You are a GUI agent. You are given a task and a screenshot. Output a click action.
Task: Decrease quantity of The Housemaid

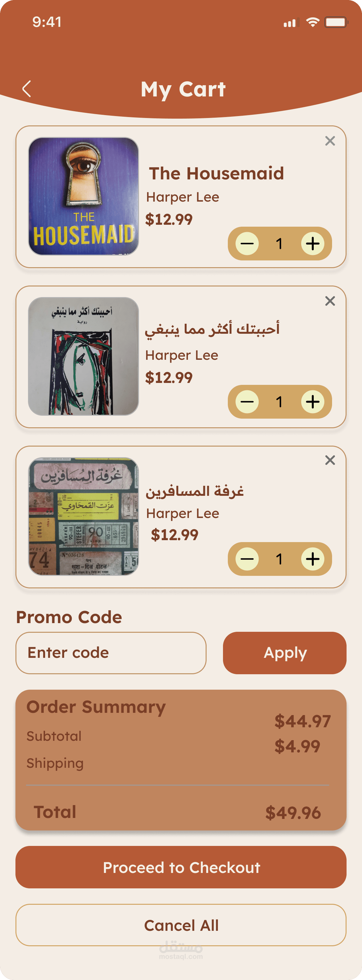click(x=247, y=243)
